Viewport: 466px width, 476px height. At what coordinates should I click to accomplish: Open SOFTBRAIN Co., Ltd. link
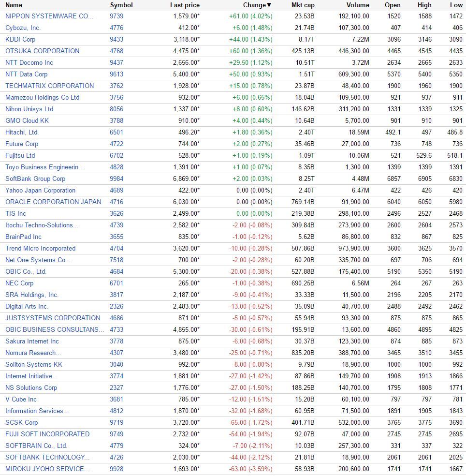[36, 446]
